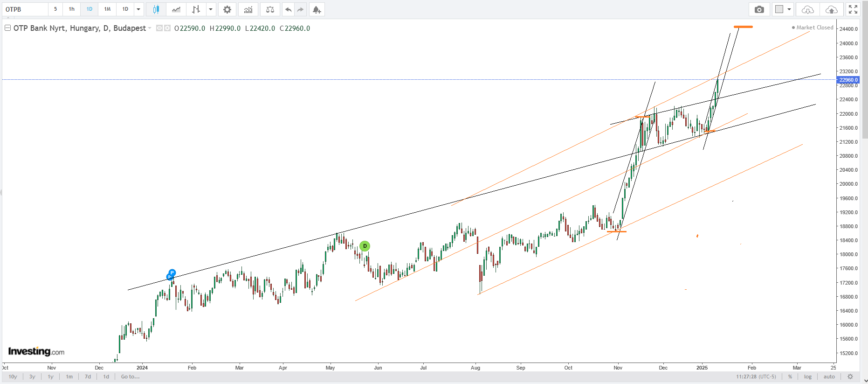Click the Aug label on time axis
This screenshot has height=384, width=868.
475,368
